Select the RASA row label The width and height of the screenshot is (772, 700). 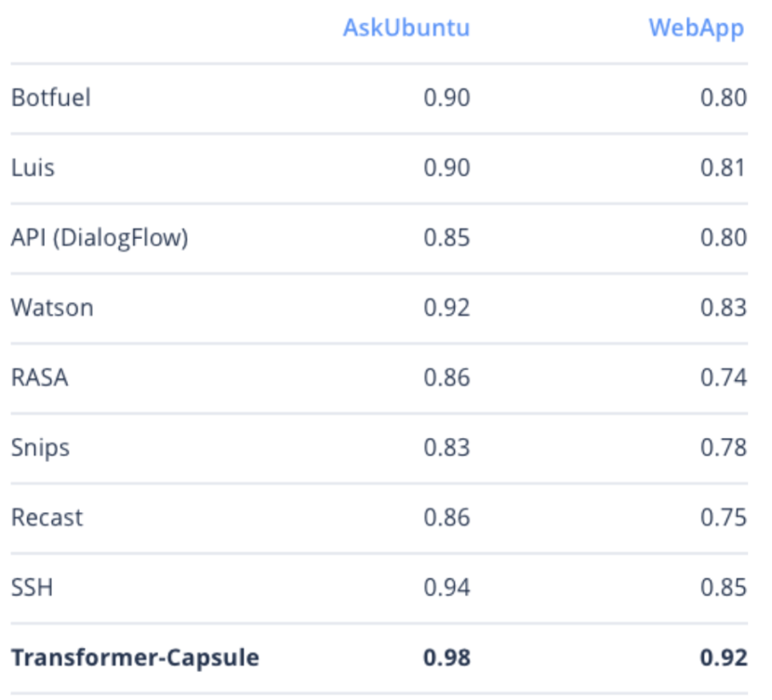click(40, 377)
